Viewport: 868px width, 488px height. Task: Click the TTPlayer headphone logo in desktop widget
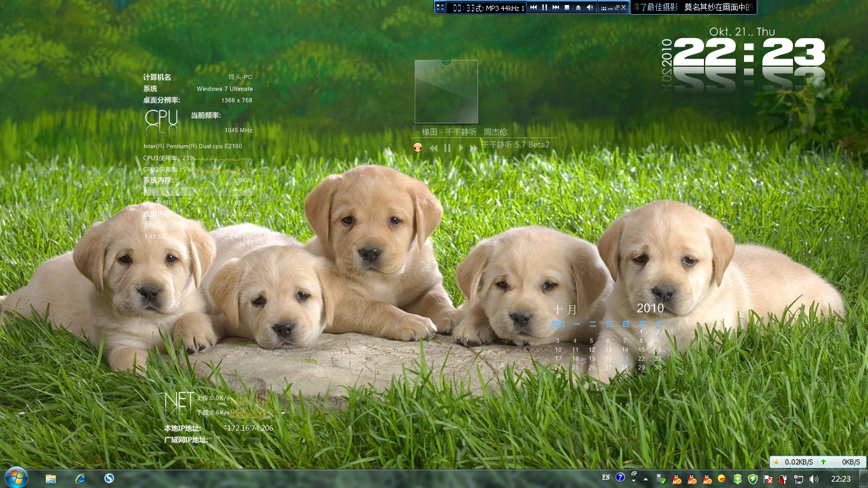click(x=417, y=148)
